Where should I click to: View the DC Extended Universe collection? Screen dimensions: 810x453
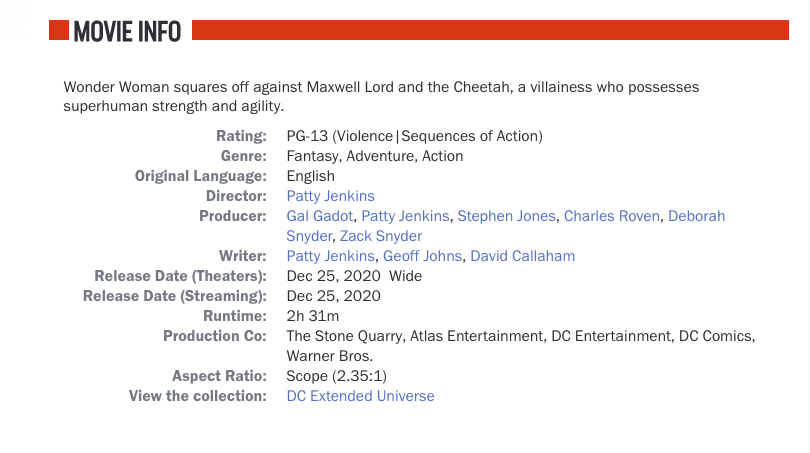[361, 396]
